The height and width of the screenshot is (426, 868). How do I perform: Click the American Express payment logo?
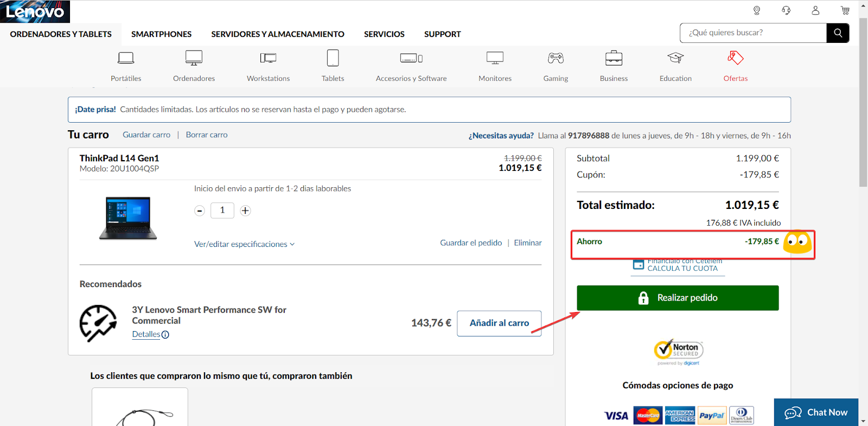tap(680, 416)
